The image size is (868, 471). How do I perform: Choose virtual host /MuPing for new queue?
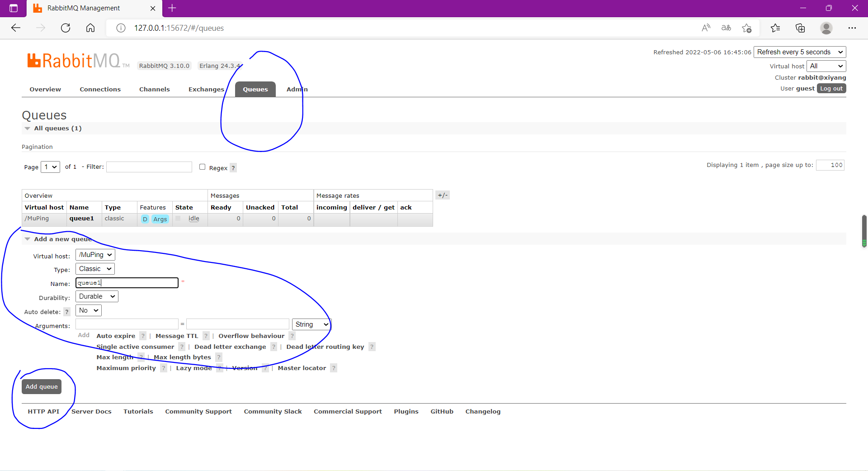[x=95, y=255]
